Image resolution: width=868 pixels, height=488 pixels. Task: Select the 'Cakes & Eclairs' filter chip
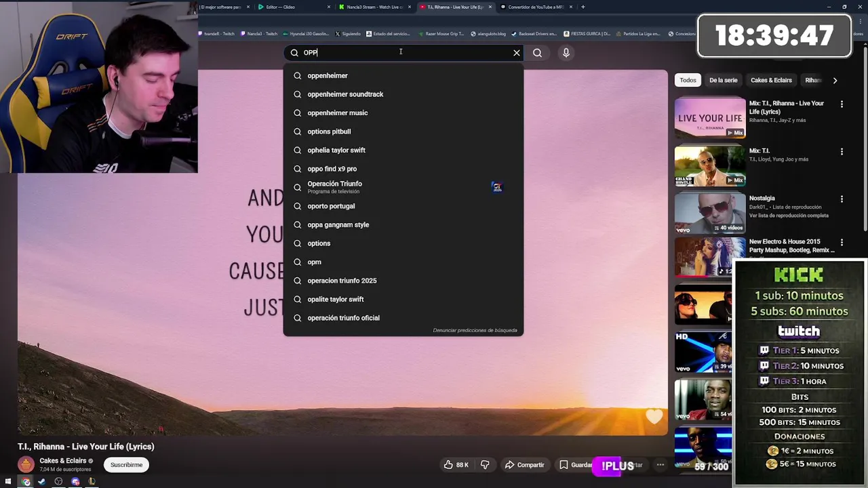coord(771,80)
